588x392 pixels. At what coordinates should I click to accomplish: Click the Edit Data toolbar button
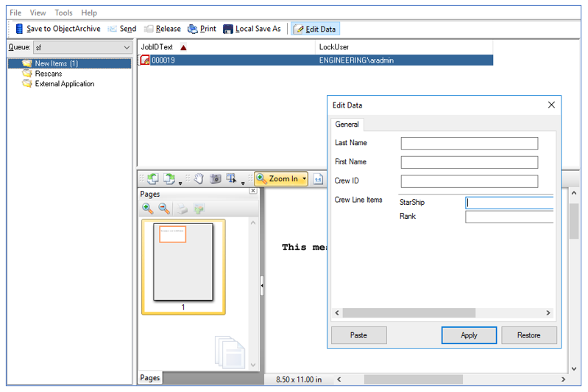(315, 29)
